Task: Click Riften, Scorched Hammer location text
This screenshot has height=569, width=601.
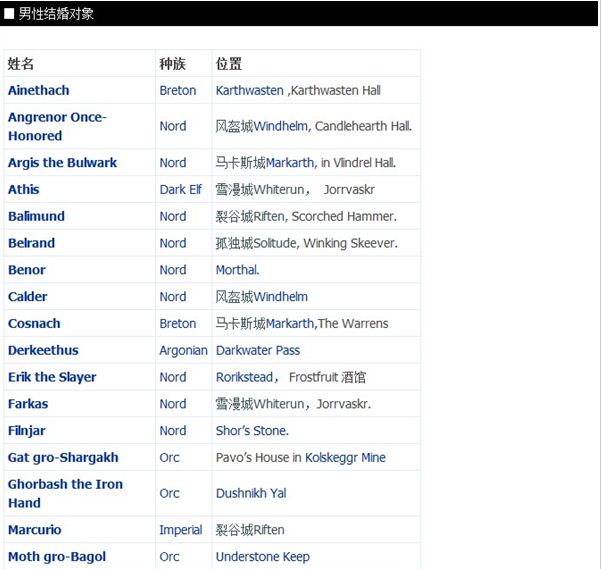Action: 306,216
